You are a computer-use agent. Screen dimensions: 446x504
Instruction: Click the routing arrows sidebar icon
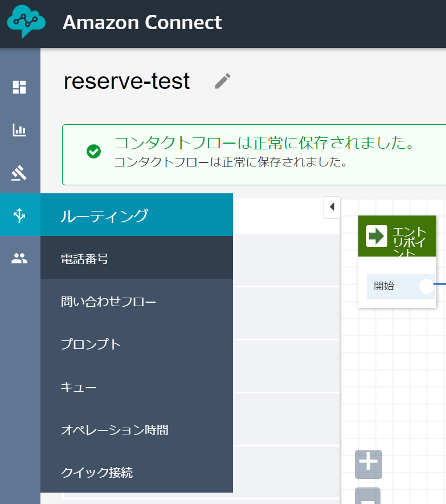coord(19,216)
